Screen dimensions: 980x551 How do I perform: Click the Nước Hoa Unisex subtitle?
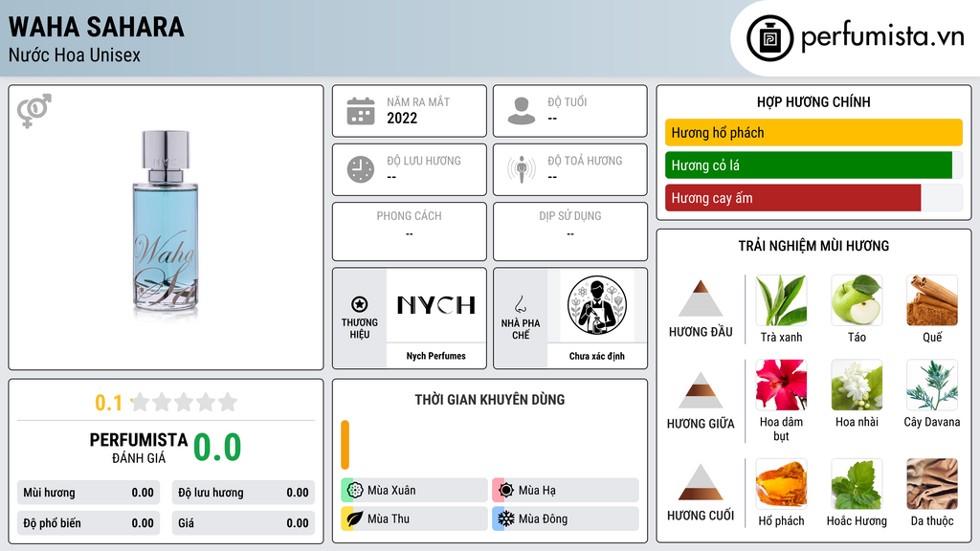pos(75,55)
